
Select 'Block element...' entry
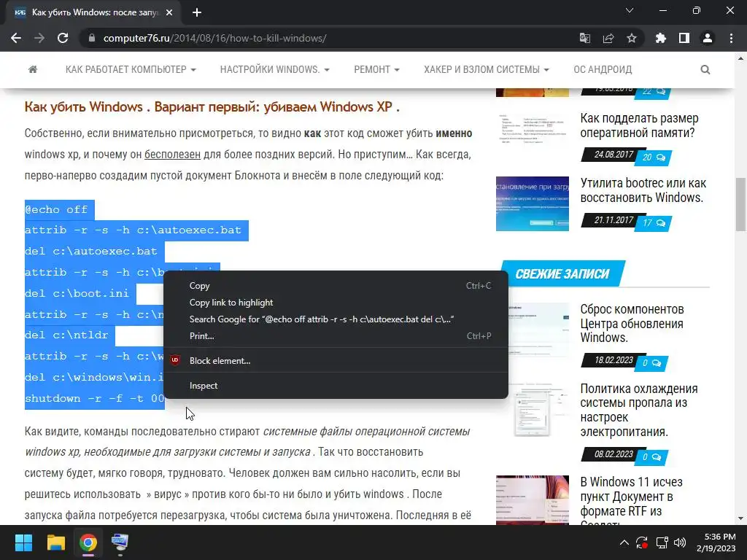tap(336, 360)
